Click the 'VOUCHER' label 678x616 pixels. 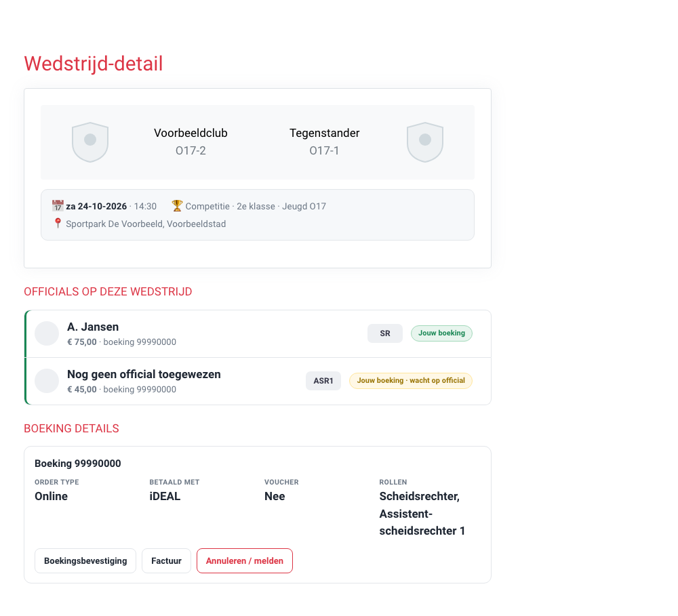click(x=281, y=482)
